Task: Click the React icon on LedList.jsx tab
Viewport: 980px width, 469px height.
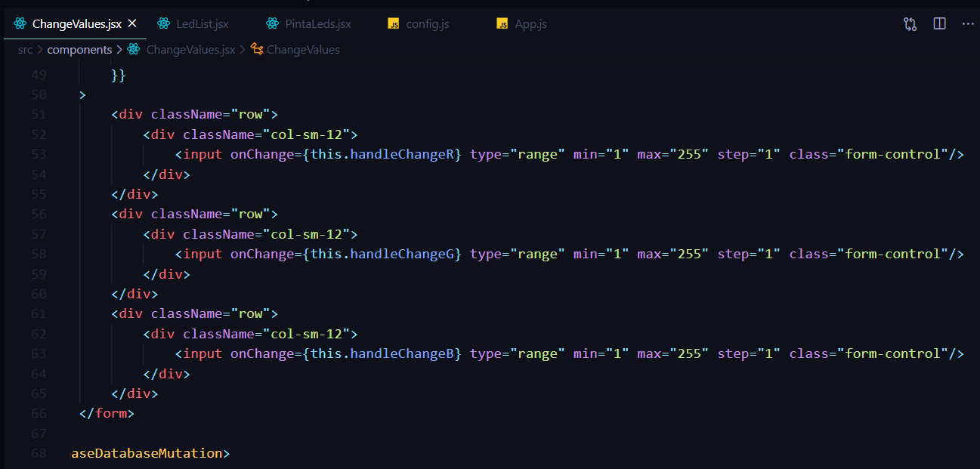Action: [x=162, y=23]
